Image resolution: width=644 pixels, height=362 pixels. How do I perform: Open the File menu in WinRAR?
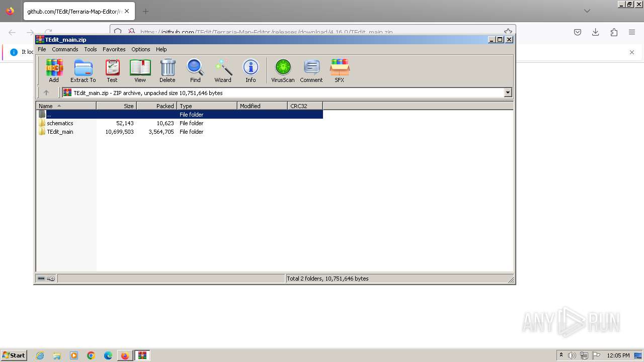pos(42,49)
